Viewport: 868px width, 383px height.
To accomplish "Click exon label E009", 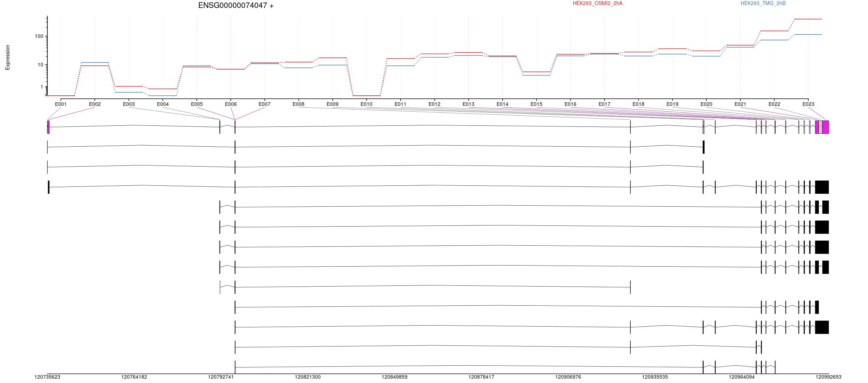I will [332, 104].
